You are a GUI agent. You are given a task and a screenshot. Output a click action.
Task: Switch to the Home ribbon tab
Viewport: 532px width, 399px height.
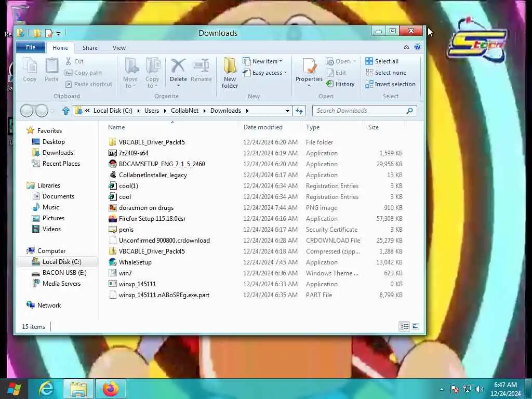60,48
